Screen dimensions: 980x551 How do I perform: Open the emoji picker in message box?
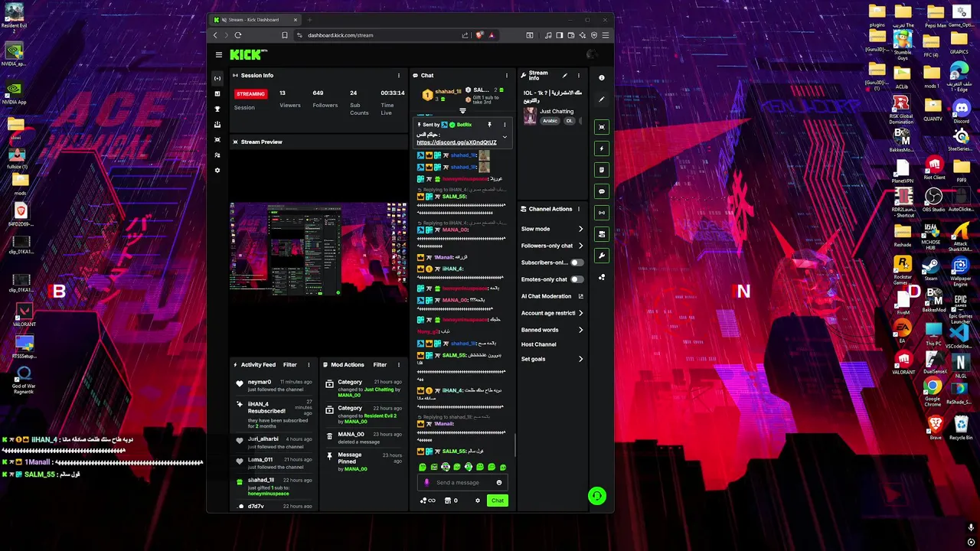pyautogui.click(x=499, y=482)
